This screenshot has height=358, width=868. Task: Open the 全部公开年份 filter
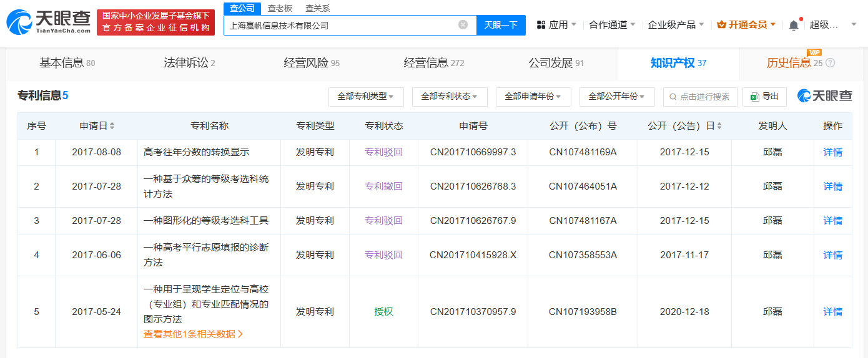[617, 97]
